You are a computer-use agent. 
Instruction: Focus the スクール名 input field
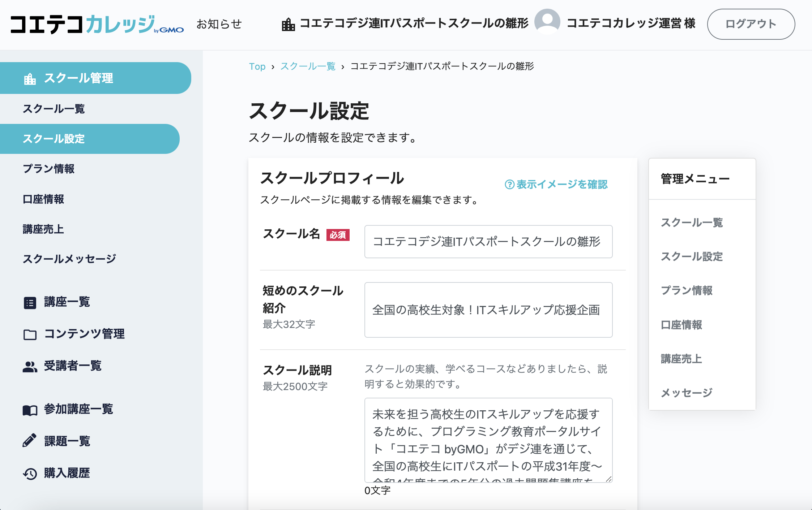(x=488, y=242)
